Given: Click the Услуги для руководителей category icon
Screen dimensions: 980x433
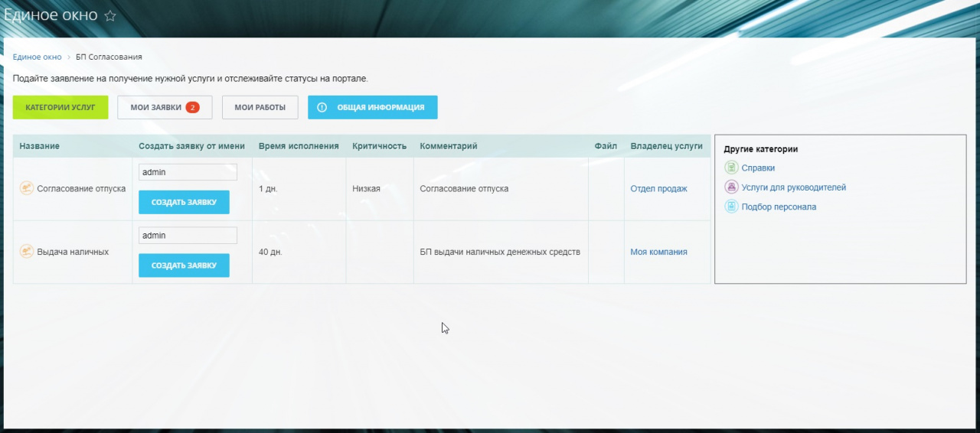Looking at the screenshot, I should pyautogui.click(x=731, y=187).
